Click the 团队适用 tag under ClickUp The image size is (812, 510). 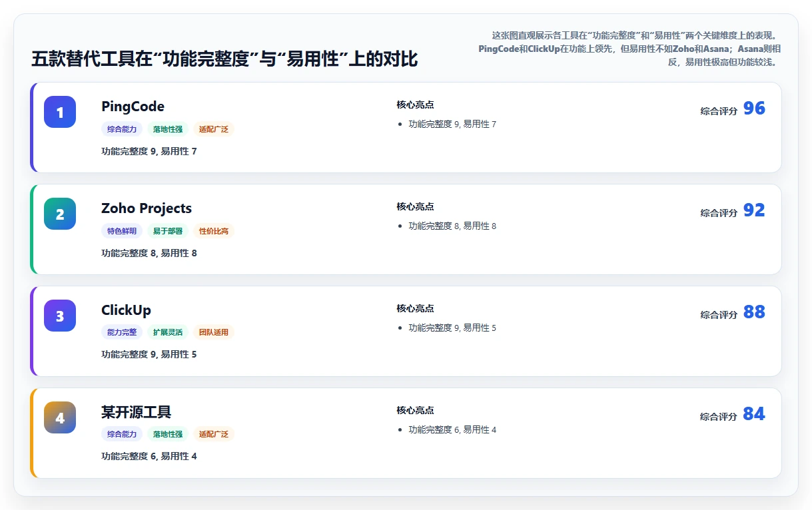pos(214,332)
